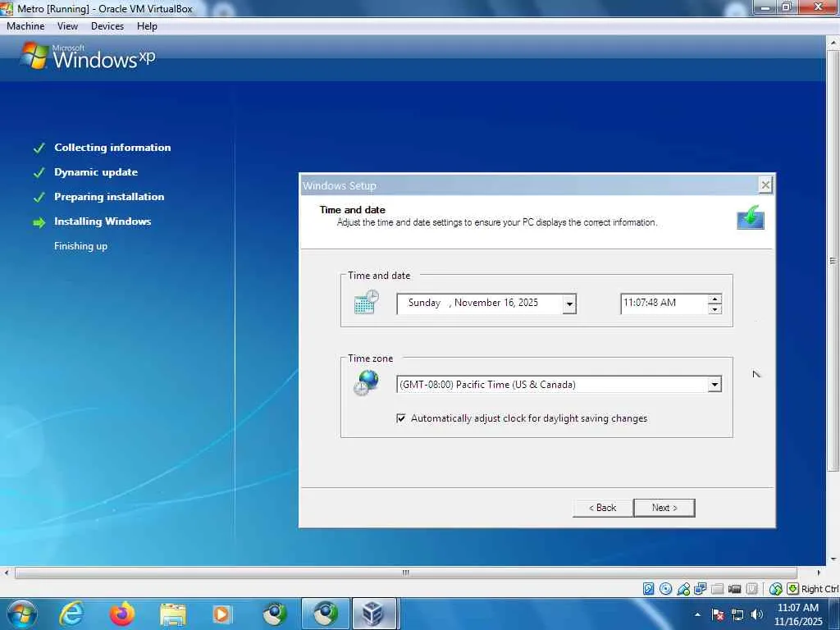The width and height of the screenshot is (840, 630).
Task: Click the Dynamic update step text
Action: (96, 172)
